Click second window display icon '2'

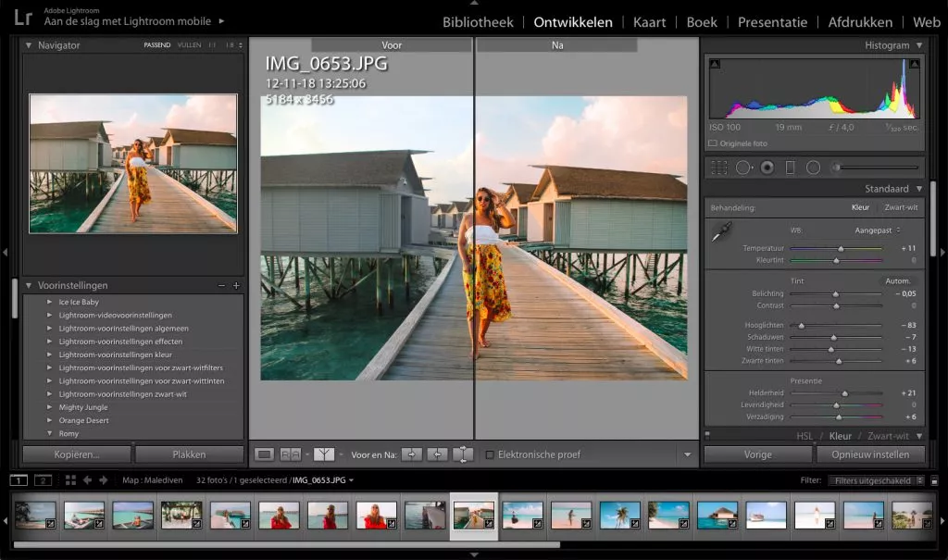[x=43, y=480]
